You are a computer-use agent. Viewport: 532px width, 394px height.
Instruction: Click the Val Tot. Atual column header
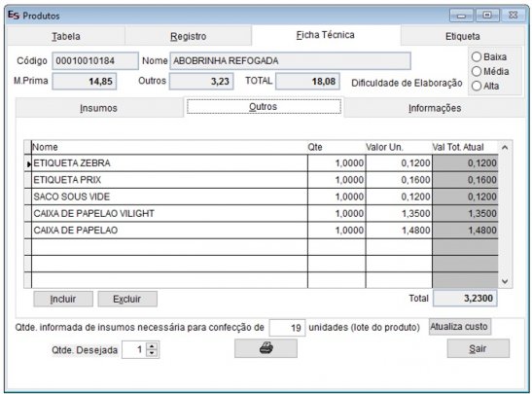(x=465, y=147)
